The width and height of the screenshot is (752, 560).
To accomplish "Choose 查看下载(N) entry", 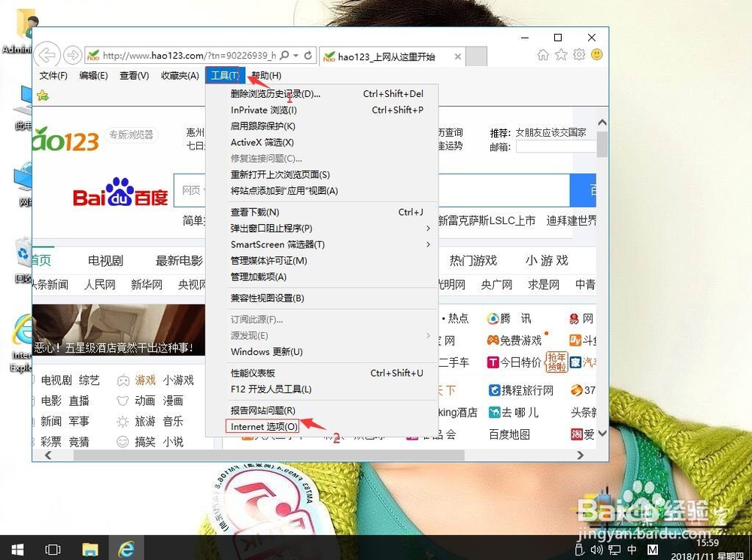I will click(322, 212).
